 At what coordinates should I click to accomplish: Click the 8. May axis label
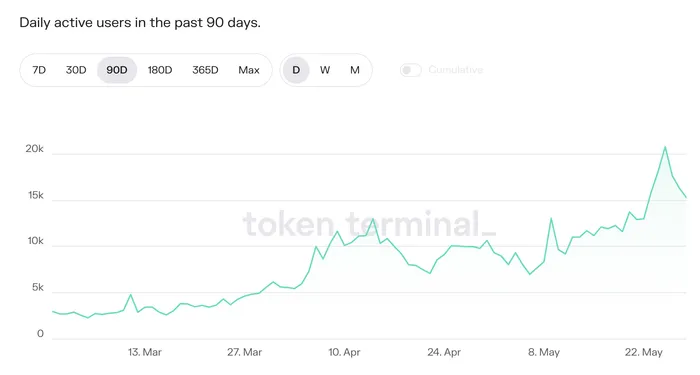tap(544, 352)
